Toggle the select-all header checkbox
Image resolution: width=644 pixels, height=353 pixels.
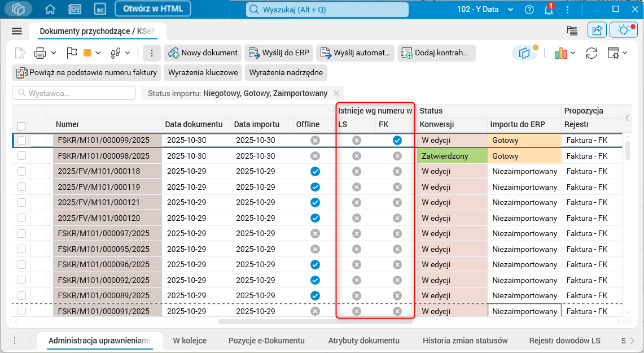click(x=21, y=126)
